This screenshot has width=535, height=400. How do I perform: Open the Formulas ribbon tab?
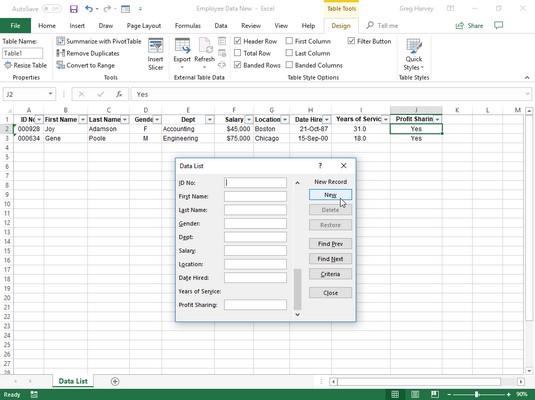coord(188,26)
